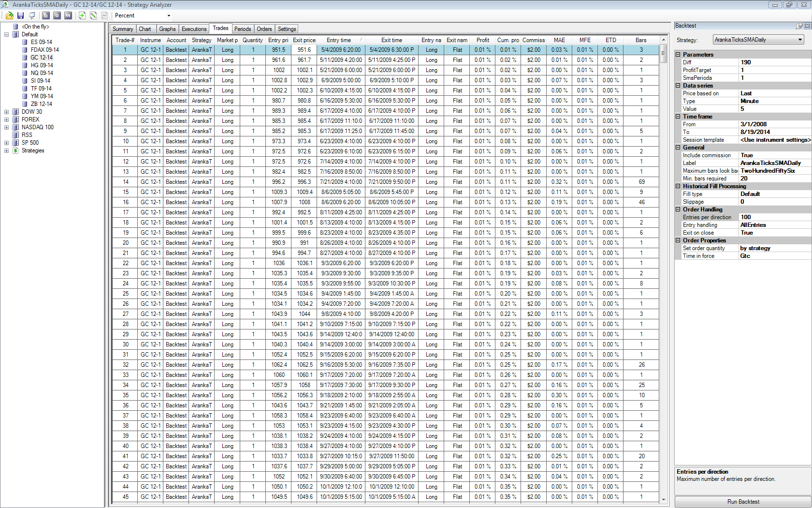
Task: Select the GC 12-14 instrument in tree
Action: point(42,58)
